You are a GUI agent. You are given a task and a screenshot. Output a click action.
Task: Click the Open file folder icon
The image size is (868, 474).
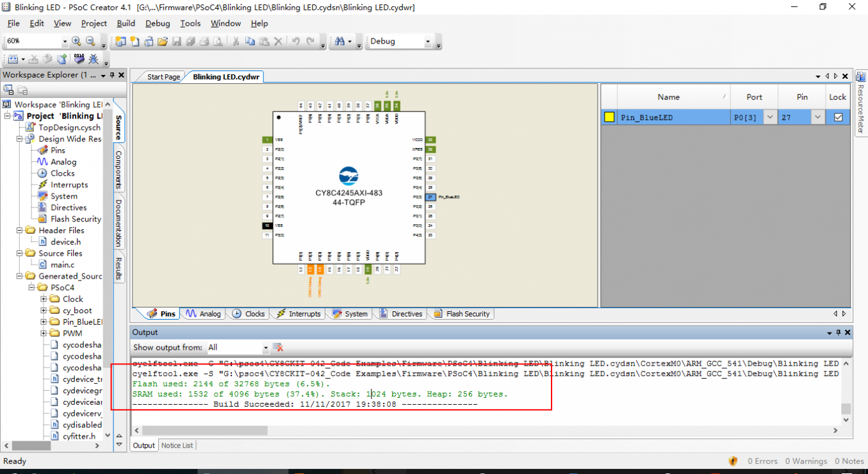(162, 42)
